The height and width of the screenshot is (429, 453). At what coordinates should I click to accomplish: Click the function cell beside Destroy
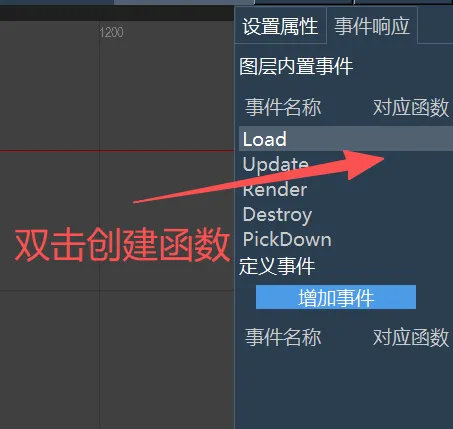(410, 215)
